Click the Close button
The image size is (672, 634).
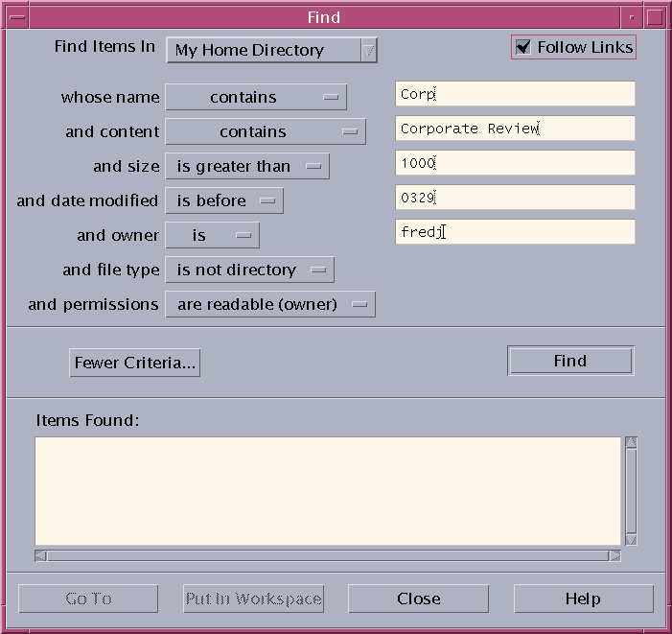pyautogui.click(x=418, y=599)
